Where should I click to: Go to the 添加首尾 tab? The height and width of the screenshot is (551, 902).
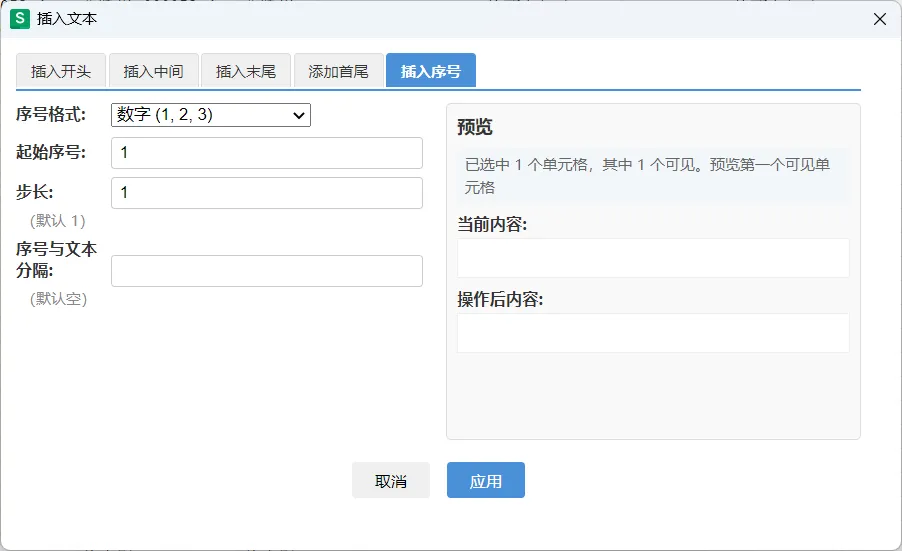(x=339, y=71)
